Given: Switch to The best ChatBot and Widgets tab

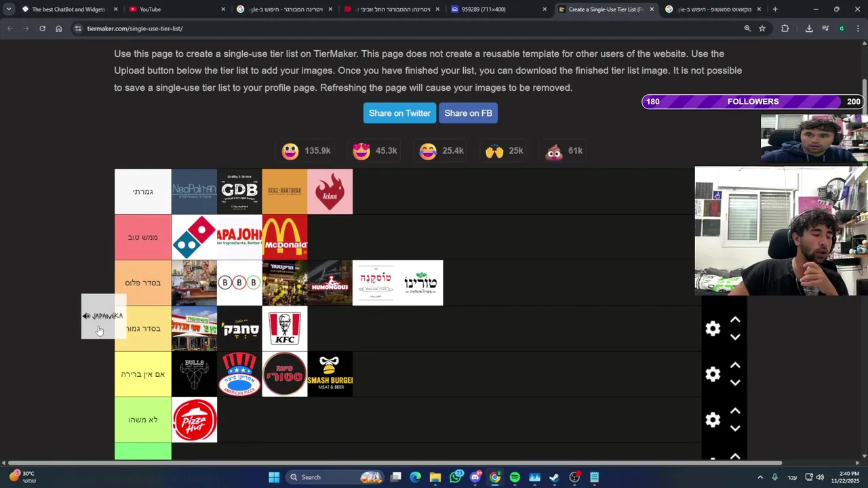Looking at the screenshot, I should coord(68,9).
